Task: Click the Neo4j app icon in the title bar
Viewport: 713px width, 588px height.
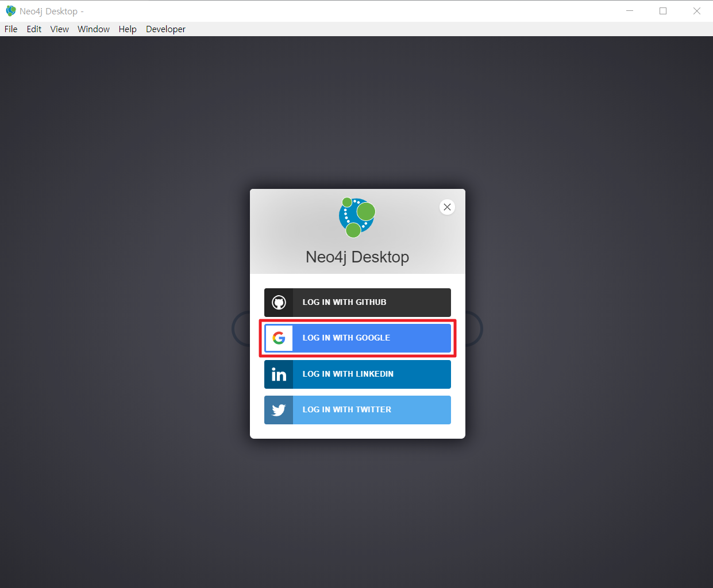Action: [x=10, y=11]
